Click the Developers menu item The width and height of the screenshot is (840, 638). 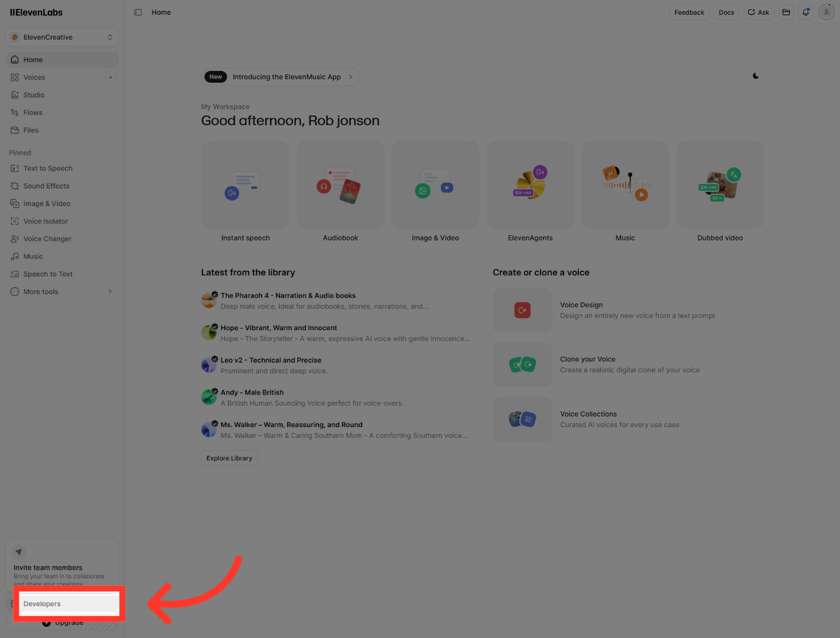tap(69, 604)
